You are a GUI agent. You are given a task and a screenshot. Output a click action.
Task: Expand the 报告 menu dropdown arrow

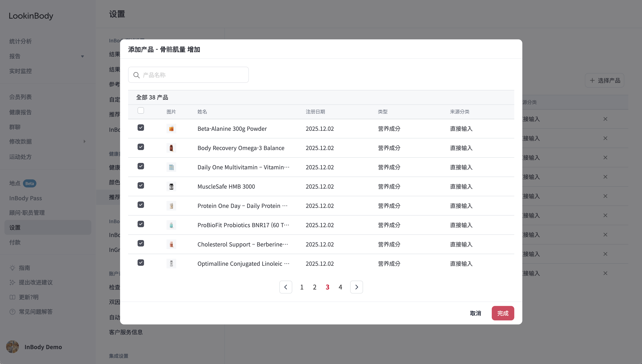coord(82,56)
